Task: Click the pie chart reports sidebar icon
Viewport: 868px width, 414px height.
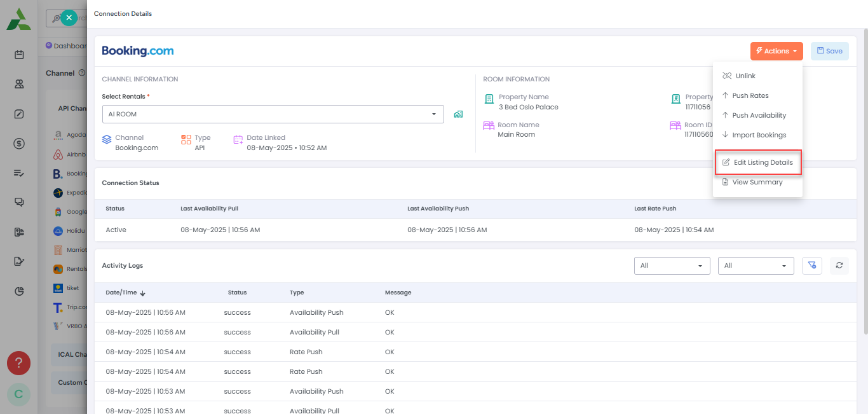Action: click(19, 291)
